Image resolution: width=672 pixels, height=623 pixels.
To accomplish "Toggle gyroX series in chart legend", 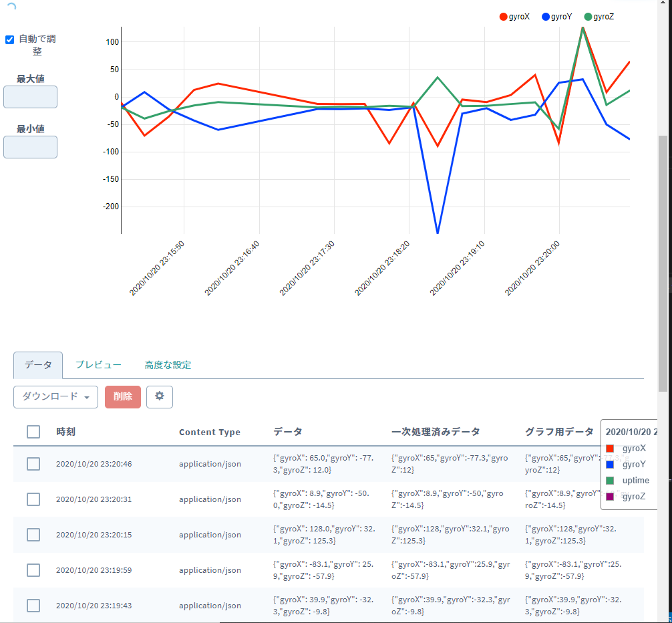I will (515, 17).
